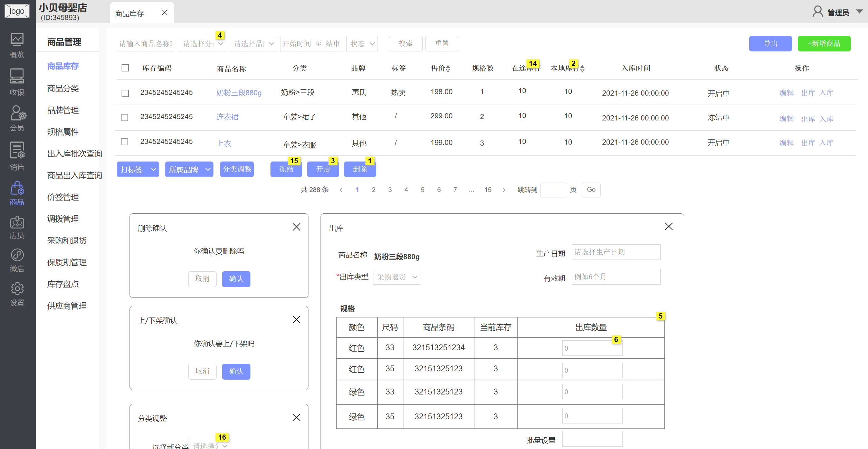Close the 商品库存 tab with its X

[x=164, y=13]
